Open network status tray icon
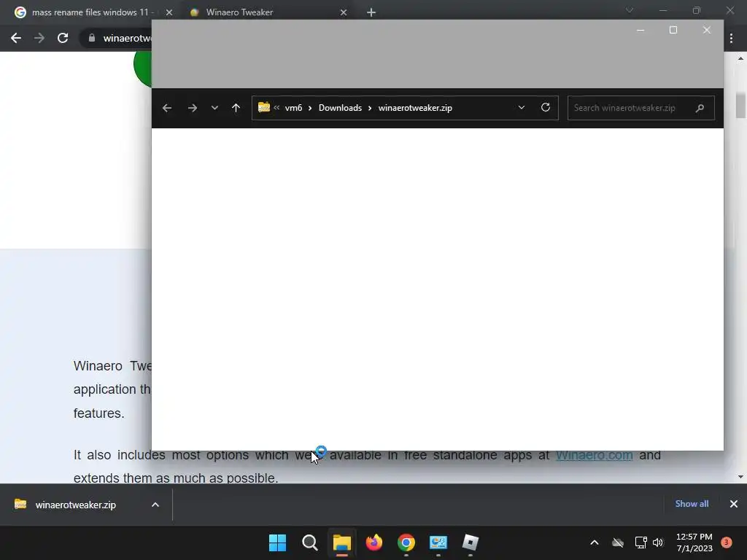The image size is (747, 560). pyautogui.click(x=640, y=542)
